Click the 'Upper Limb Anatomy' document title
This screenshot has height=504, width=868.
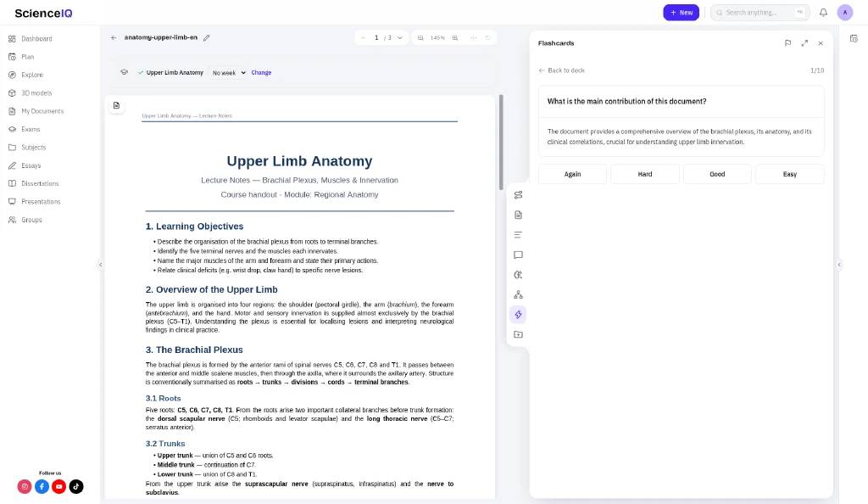click(299, 161)
